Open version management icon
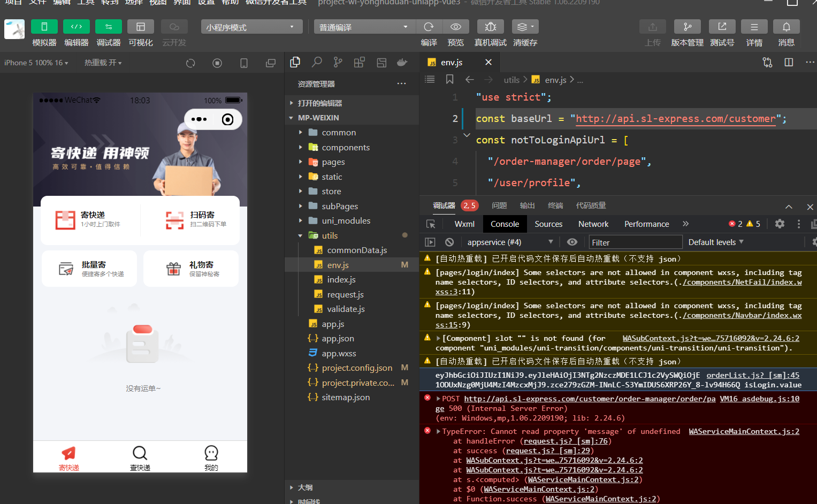The width and height of the screenshot is (817, 504). pos(688,27)
